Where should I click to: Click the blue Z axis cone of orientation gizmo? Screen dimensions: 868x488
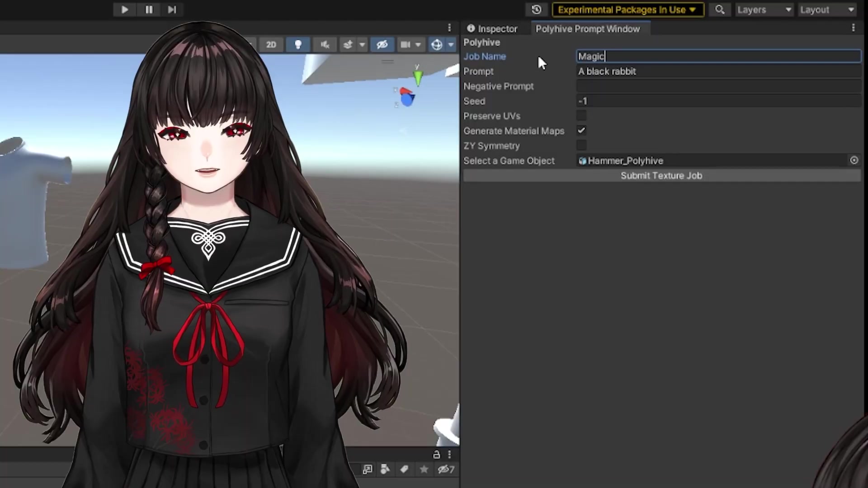coord(407,100)
